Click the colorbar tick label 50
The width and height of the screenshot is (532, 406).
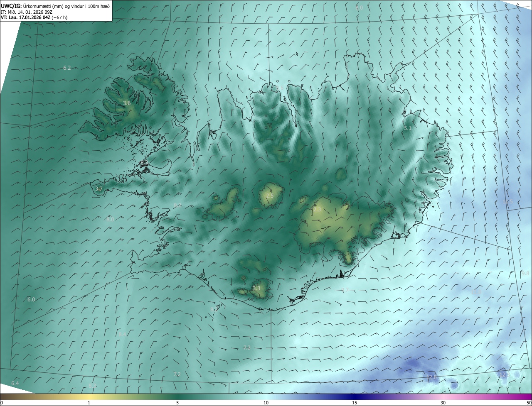coord(529,403)
